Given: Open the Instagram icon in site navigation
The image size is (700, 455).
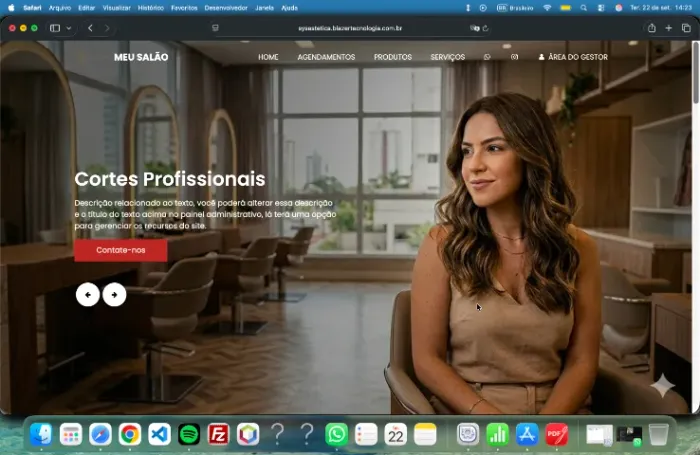Looking at the screenshot, I should click(514, 57).
